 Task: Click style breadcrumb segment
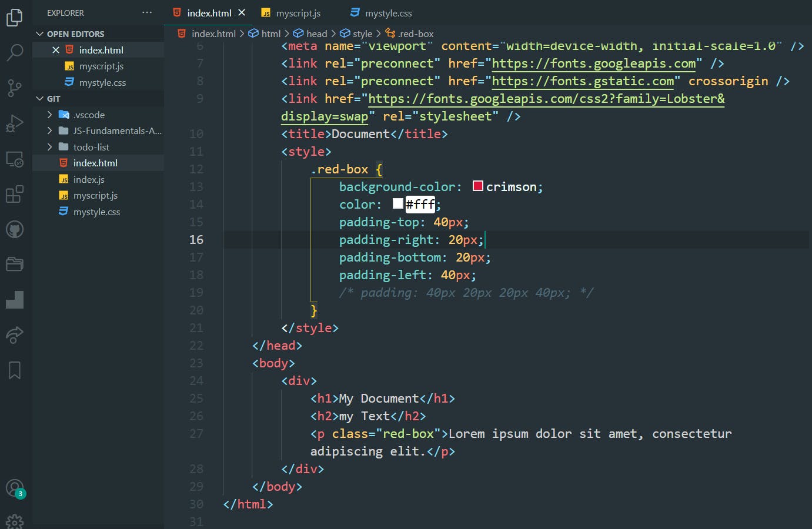coord(356,34)
